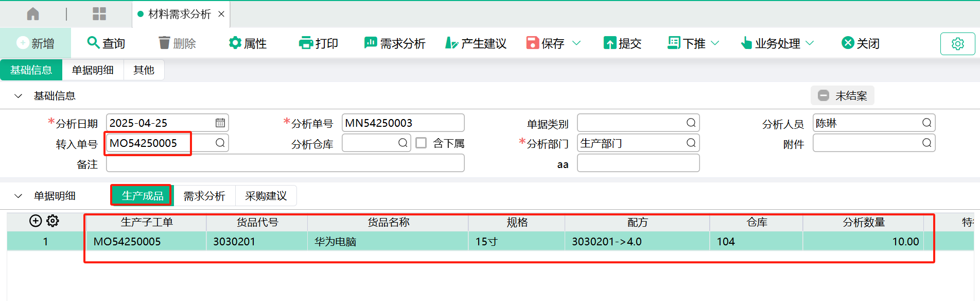
Task: Click the 查询 search toolbar icon
Action: coord(93,43)
